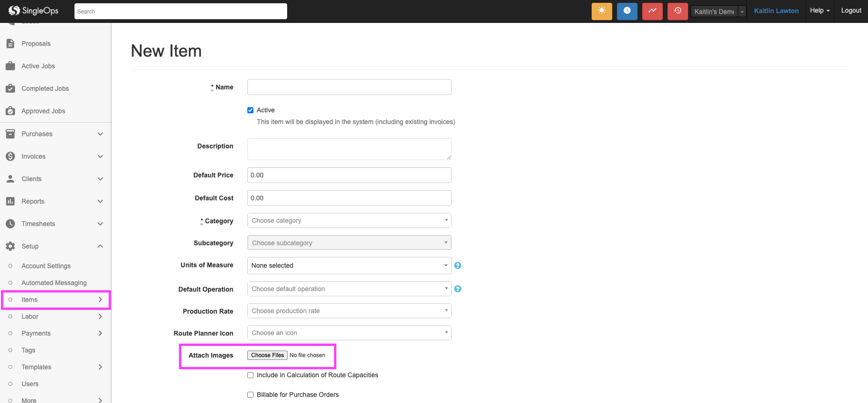This screenshot has height=403, width=868.
Task: Check Billable for Purchase Orders
Action: click(250, 395)
